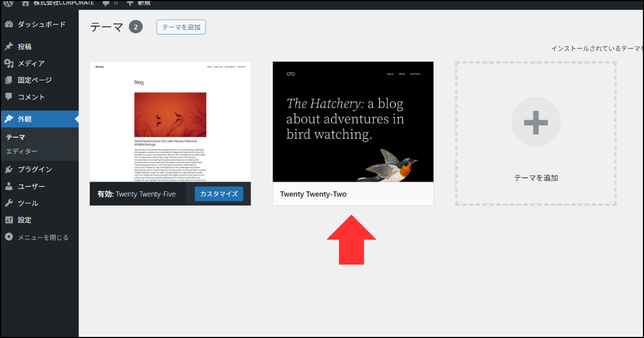Click the paintbrush icon beside 外観
Screen dimensions: 644x338
9,119
